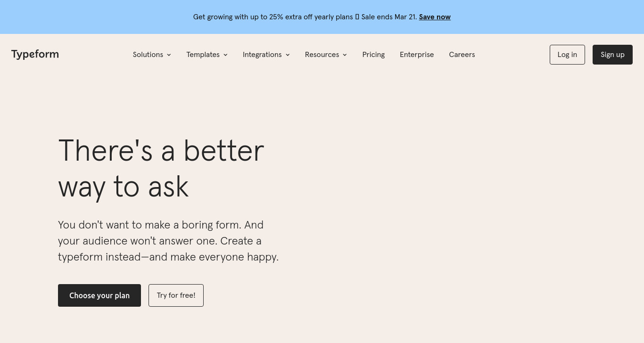Follow the Save now link
644x343 pixels.
tap(435, 17)
